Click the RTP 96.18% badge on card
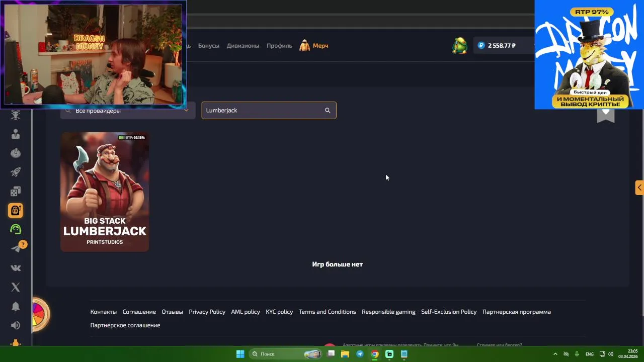Screen dimensions: 644x362 pyautogui.click(x=131, y=137)
